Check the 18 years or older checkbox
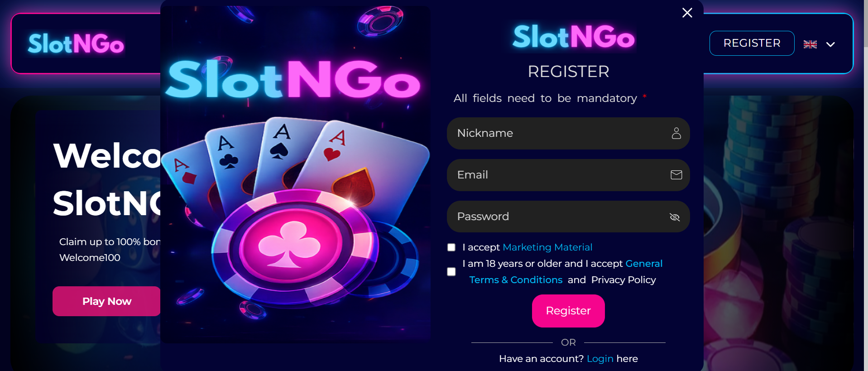Image resolution: width=868 pixels, height=371 pixels. point(451,272)
